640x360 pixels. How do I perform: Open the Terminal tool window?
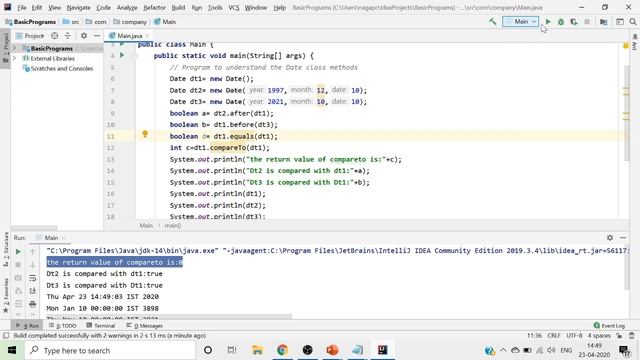101,326
